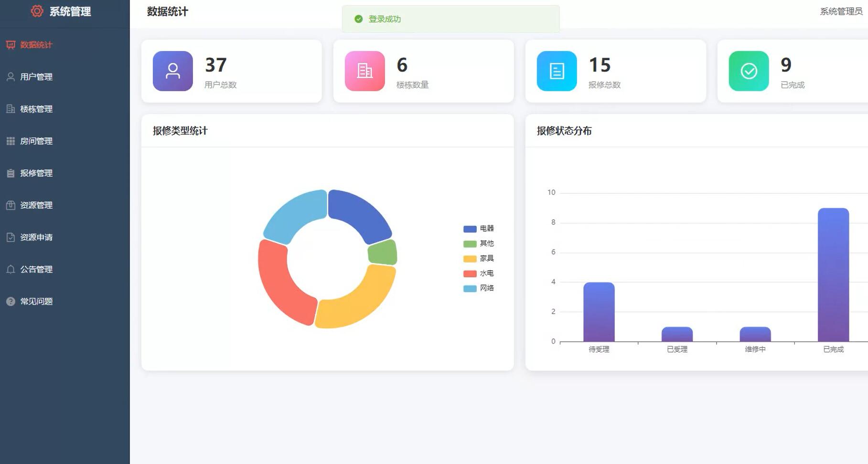This screenshot has height=464, width=868.
Task: Click the green checkmark icon on 已完成 card
Action: [749, 71]
